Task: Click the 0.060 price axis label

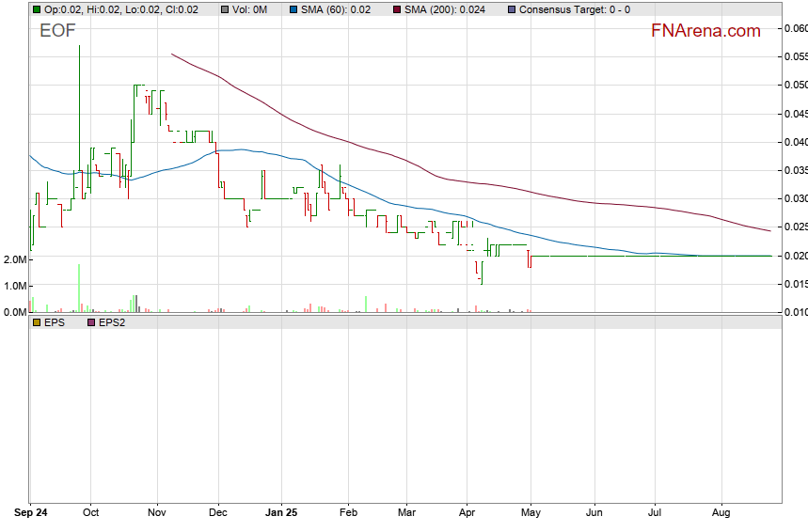Action: [795, 28]
